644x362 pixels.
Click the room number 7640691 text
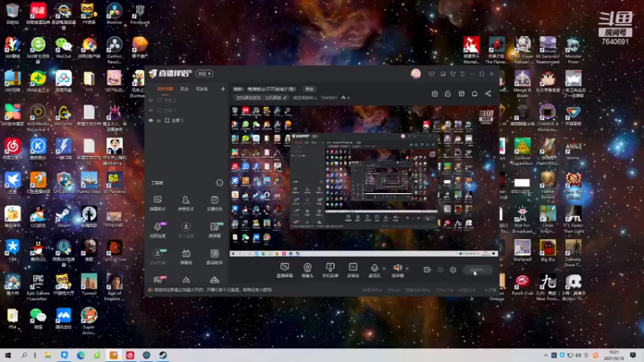pos(328,97)
